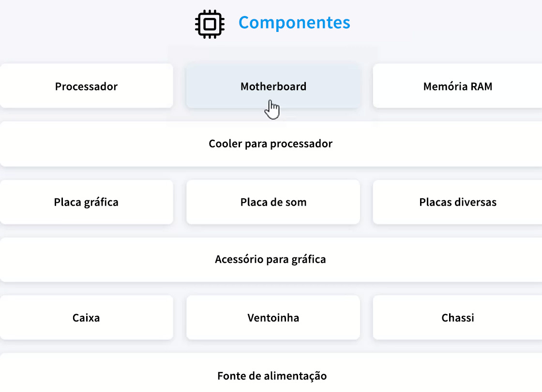
Task: Open the sound card section labeled Placa de som
Action: (x=273, y=202)
